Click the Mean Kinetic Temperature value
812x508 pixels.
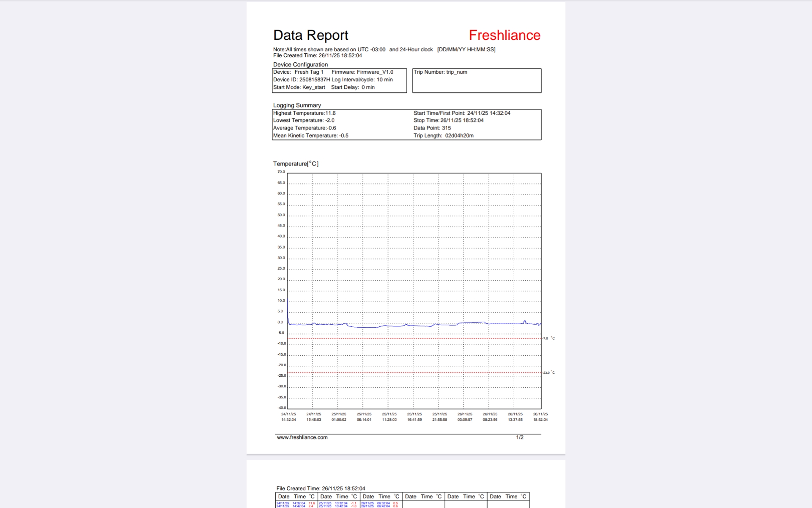[x=343, y=135]
